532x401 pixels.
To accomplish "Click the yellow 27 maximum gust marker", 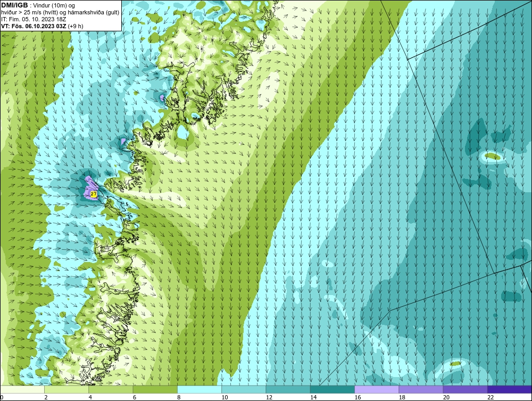I will click(94, 194).
